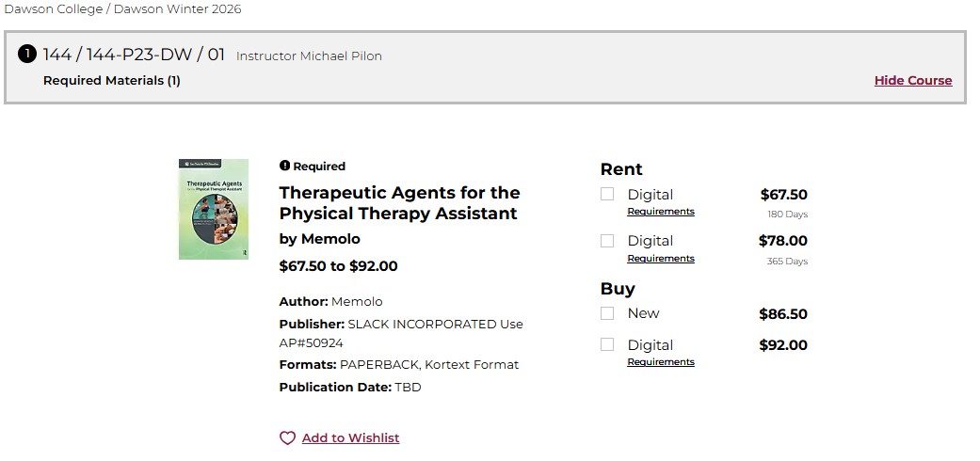Click the heart wishlist icon
Viewport: 980px width, 461px height.
coord(287,438)
